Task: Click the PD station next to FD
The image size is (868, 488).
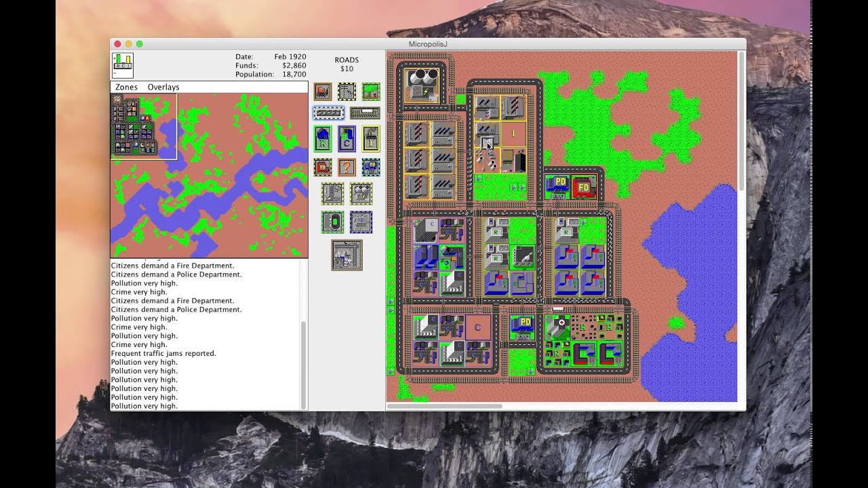Action: (557, 186)
